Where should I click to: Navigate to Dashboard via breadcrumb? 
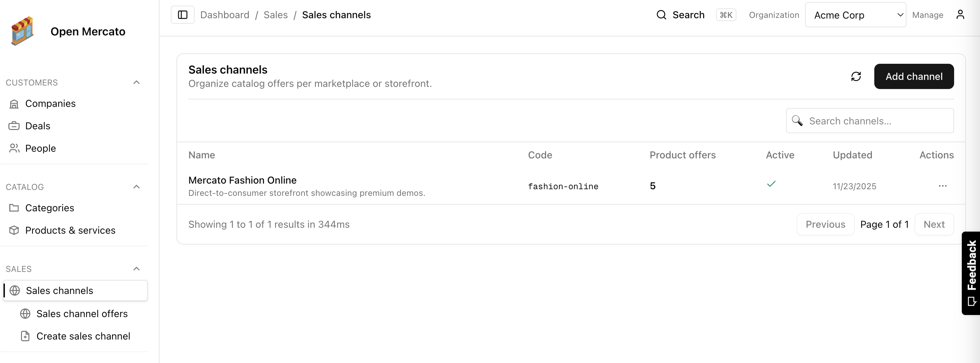pyautogui.click(x=225, y=14)
